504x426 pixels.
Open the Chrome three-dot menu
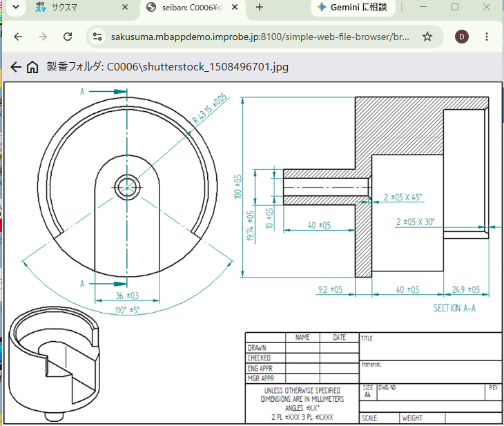(x=487, y=37)
